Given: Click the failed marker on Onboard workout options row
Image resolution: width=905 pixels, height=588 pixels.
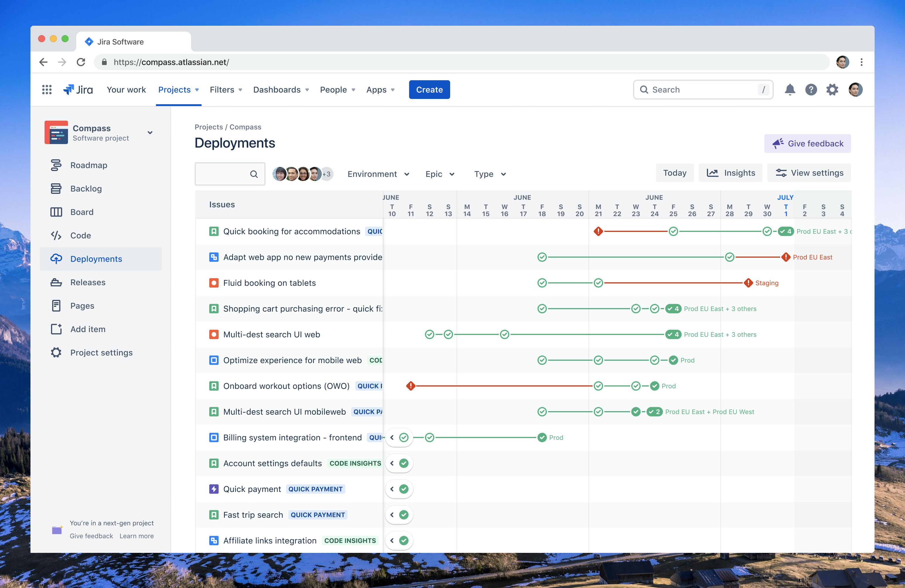Looking at the screenshot, I should pos(411,386).
